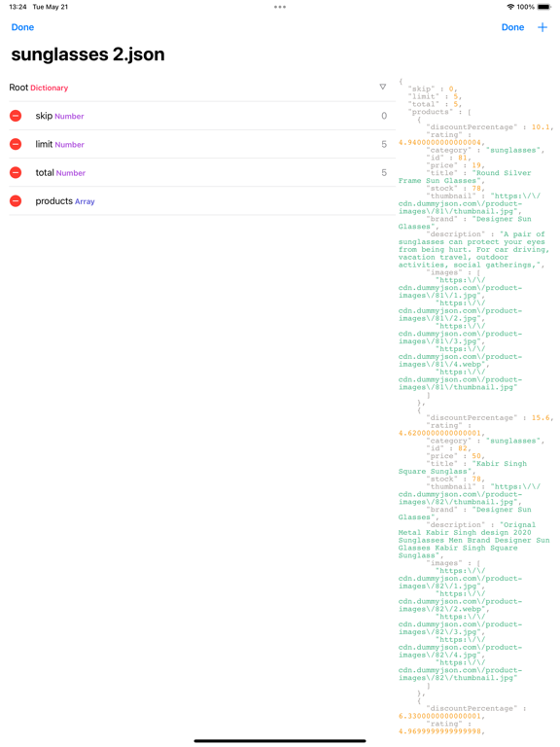Tap the "id" : 82 line
Screen dimensions: 560x747
(448, 448)
